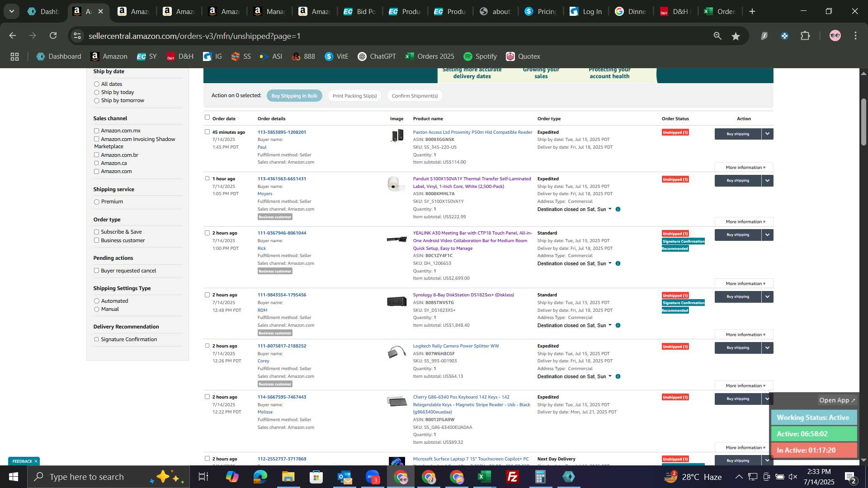
Task: Switch to the Log In browser tab
Action: [x=585, y=11]
